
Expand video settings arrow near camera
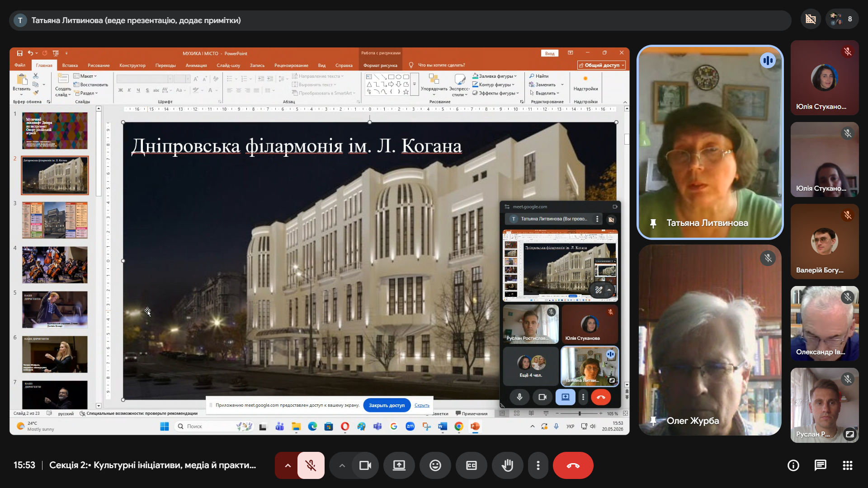click(342, 465)
